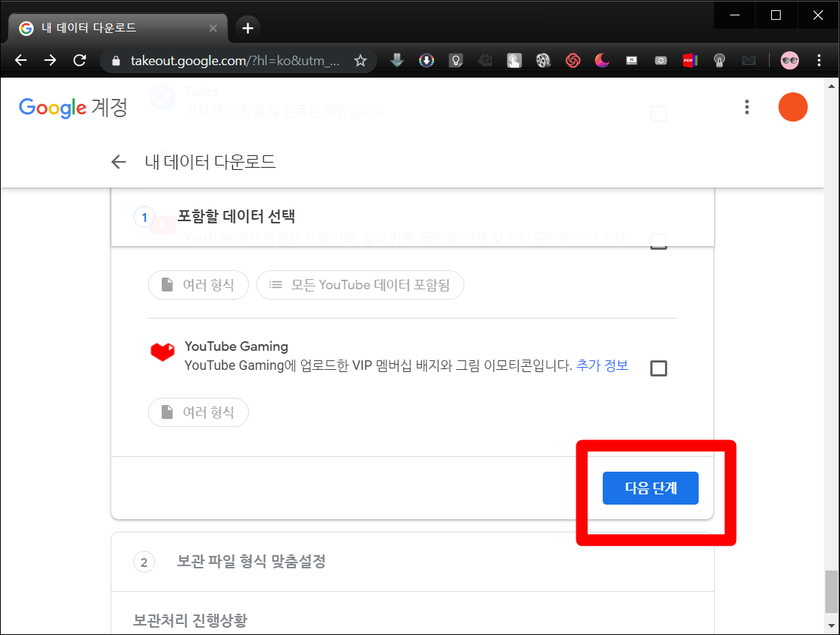
Task: Open the red PDF extension icon
Action: pos(690,61)
